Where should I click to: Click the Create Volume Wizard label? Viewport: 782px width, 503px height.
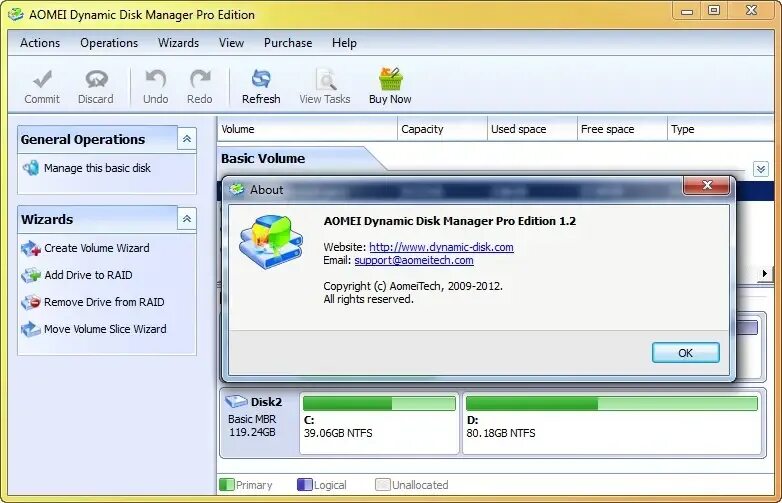pos(97,248)
